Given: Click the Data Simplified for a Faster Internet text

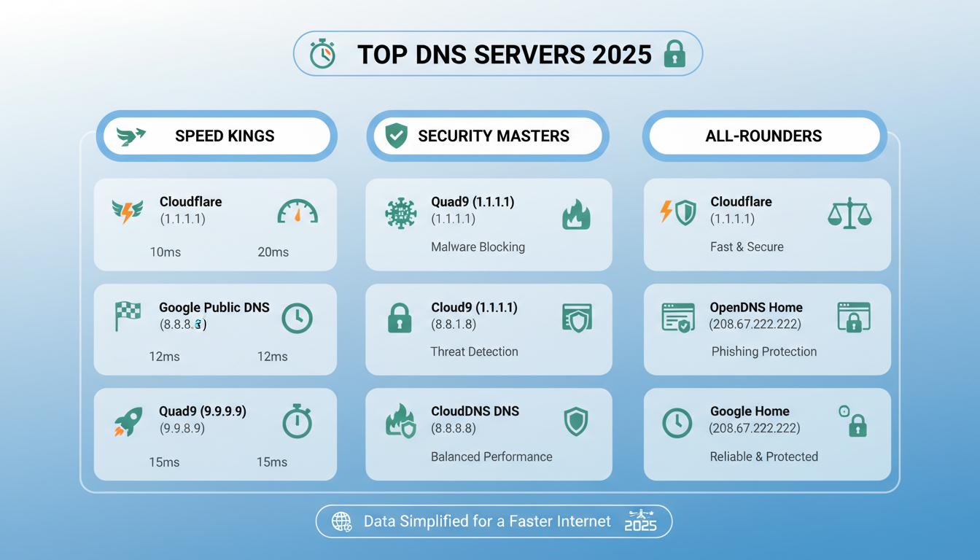Looking at the screenshot, I should (487, 521).
